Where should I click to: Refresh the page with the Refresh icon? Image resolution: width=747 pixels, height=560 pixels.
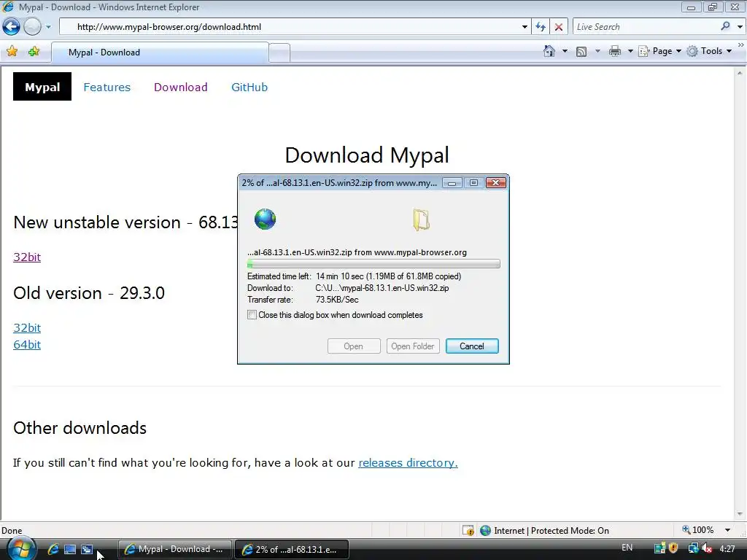coord(541,27)
